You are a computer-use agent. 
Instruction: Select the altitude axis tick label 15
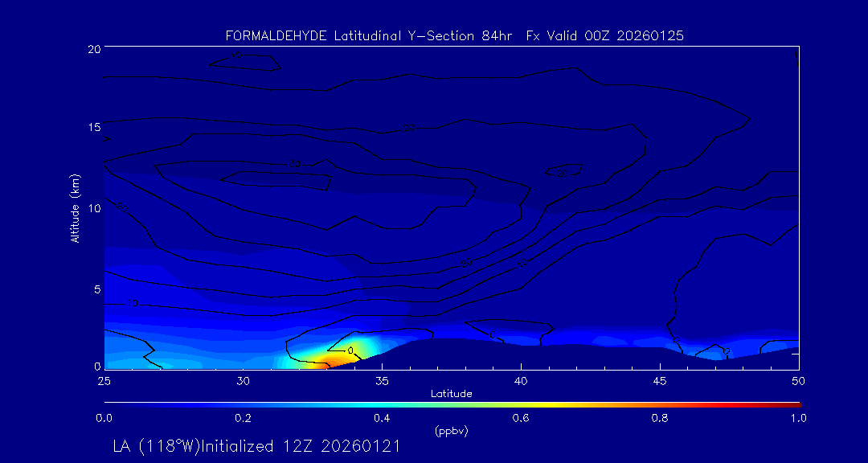pos(93,127)
